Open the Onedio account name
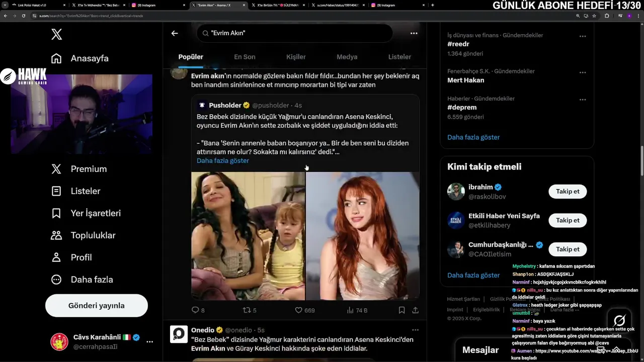The height and width of the screenshot is (362, 644). [x=203, y=330]
